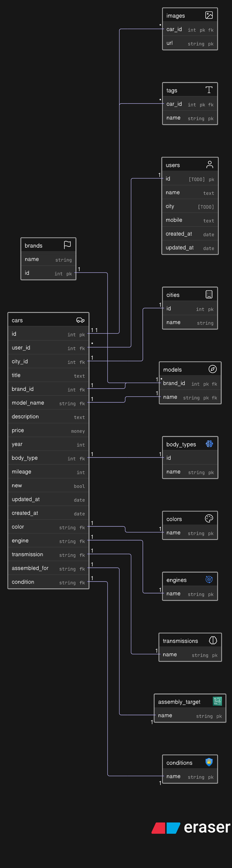The image size is (232, 868).
Task: Click 'mobile' column in users table
Action: (x=190, y=220)
